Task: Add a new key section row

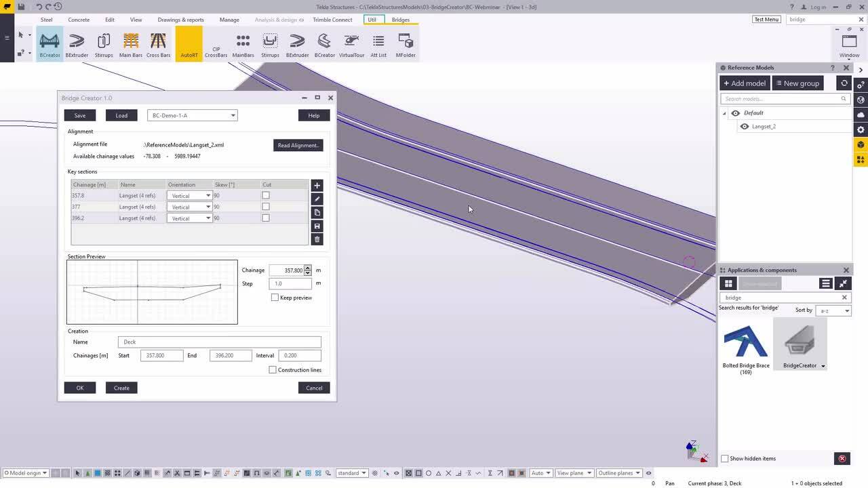Action: [317, 184]
